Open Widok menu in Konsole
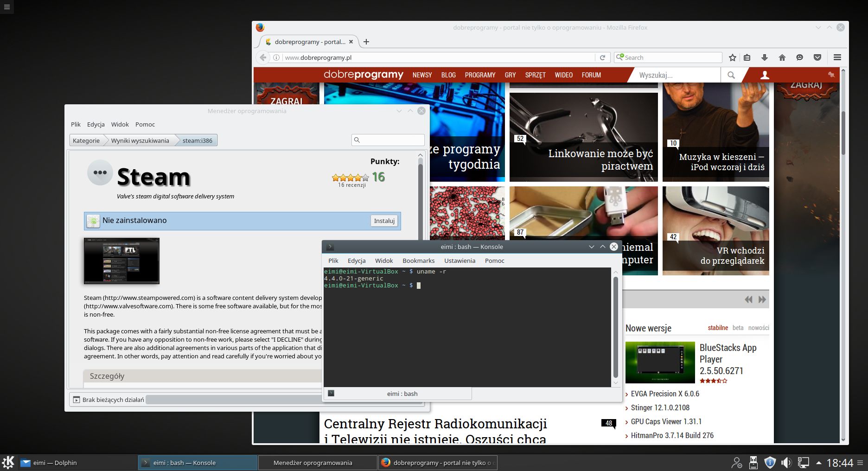This screenshot has width=868, height=471. coord(384,261)
